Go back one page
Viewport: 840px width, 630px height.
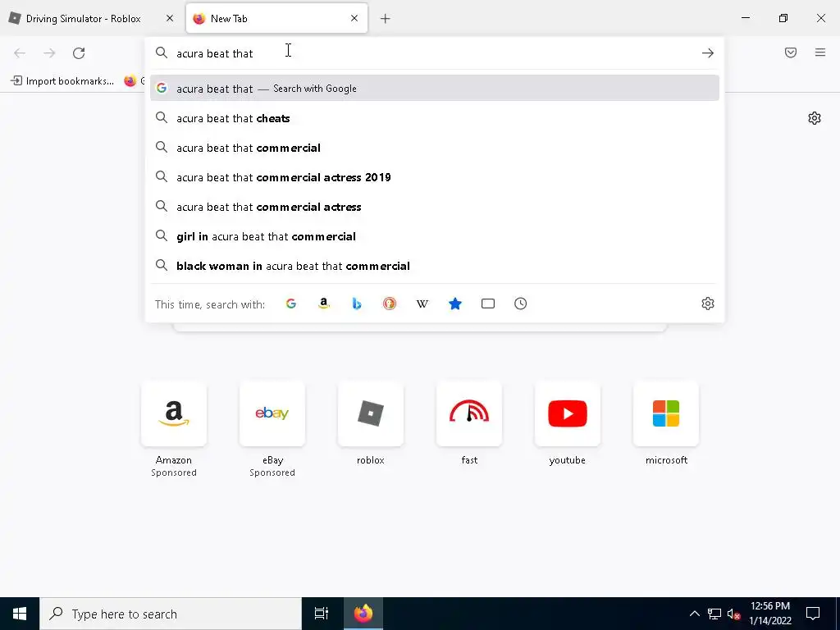(x=20, y=53)
